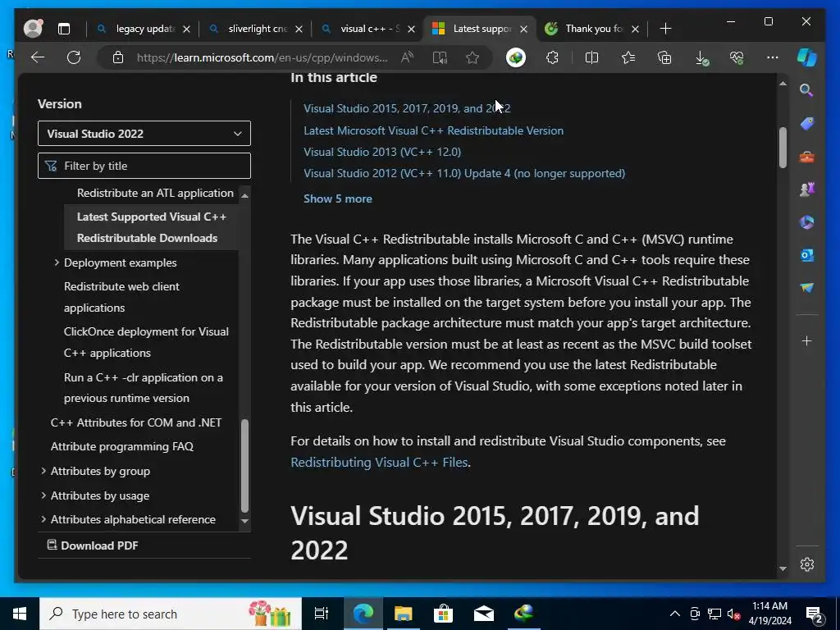
Task: Show hidden system tray icons chevron
Action: point(675,614)
